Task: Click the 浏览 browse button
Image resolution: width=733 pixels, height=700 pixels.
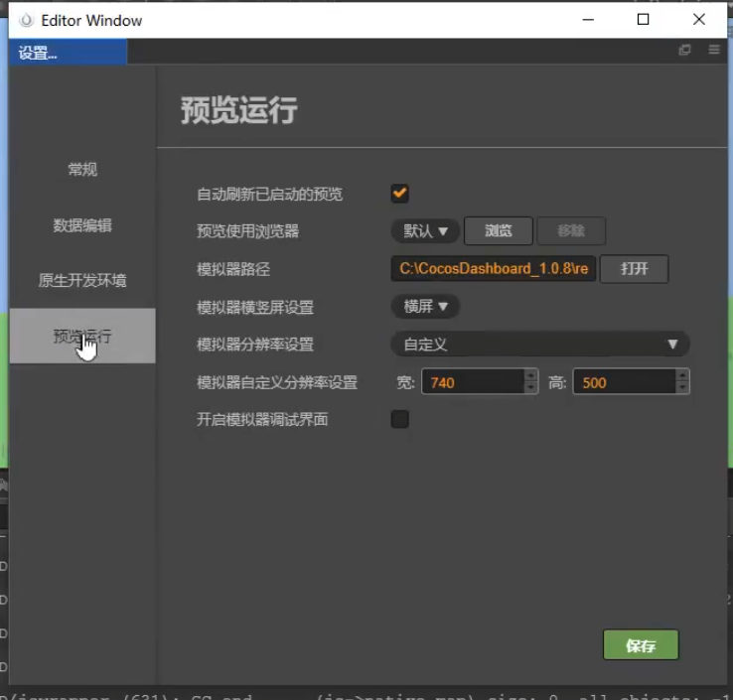Action: tap(499, 230)
